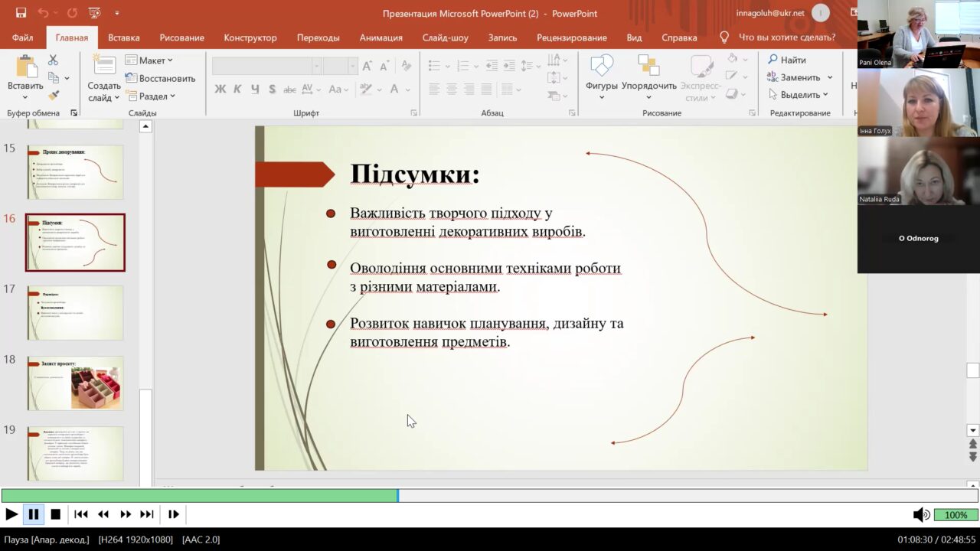Click the pause button in video player

pyautogui.click(x=34, y=514)
